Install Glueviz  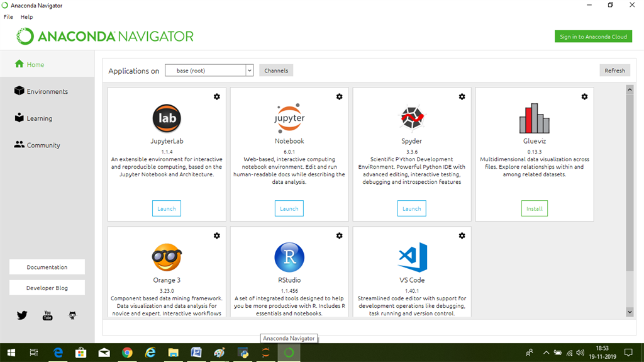[x=535, y=208]
